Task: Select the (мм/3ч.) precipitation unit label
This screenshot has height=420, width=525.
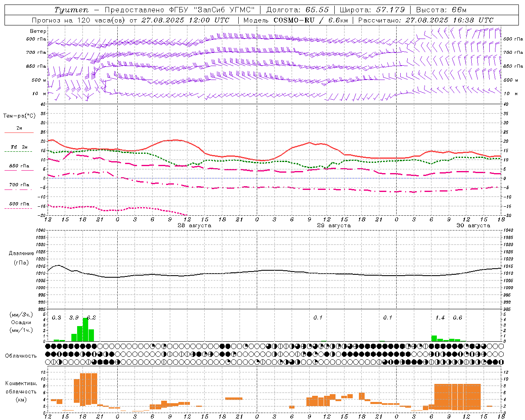Action: [21, 315]
